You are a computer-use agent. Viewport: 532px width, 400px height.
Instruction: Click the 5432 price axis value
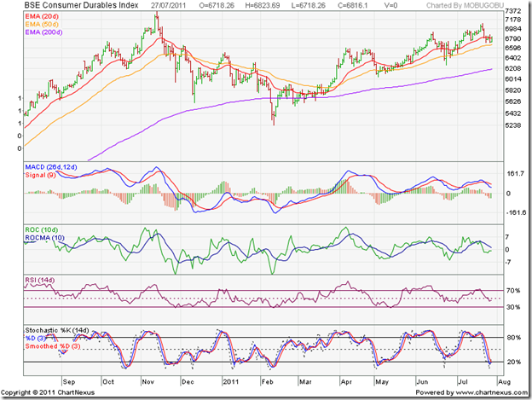pyautogui.click(x=513, y=113)
